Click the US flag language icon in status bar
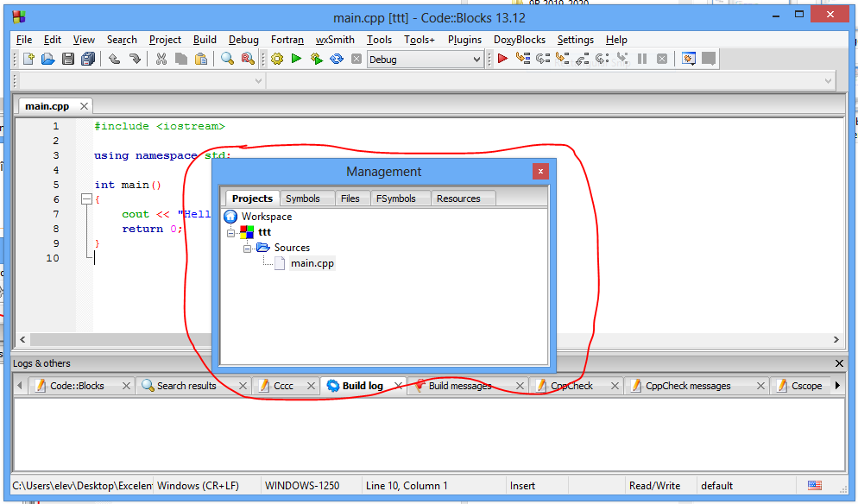 [815, 485]
